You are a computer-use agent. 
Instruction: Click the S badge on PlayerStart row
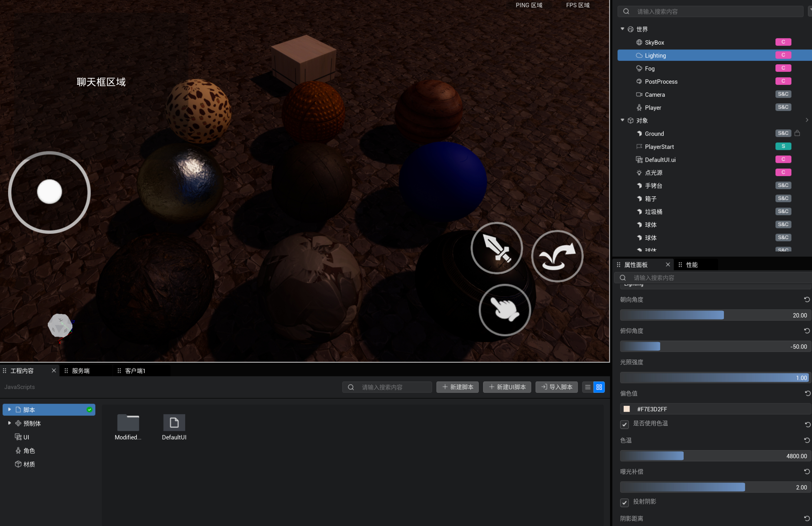pos(783,146)
